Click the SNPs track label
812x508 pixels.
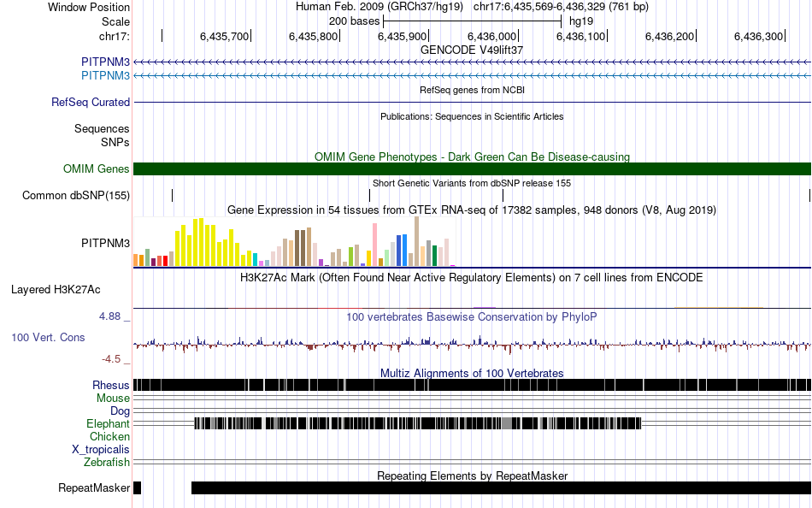point(115,142)
